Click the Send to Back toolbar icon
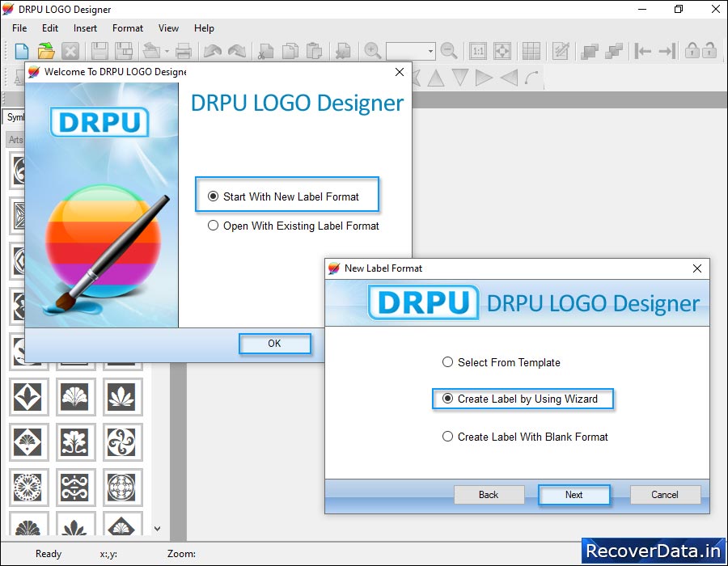The width and height of the screenshot is (728, 566). coord(614,51)
